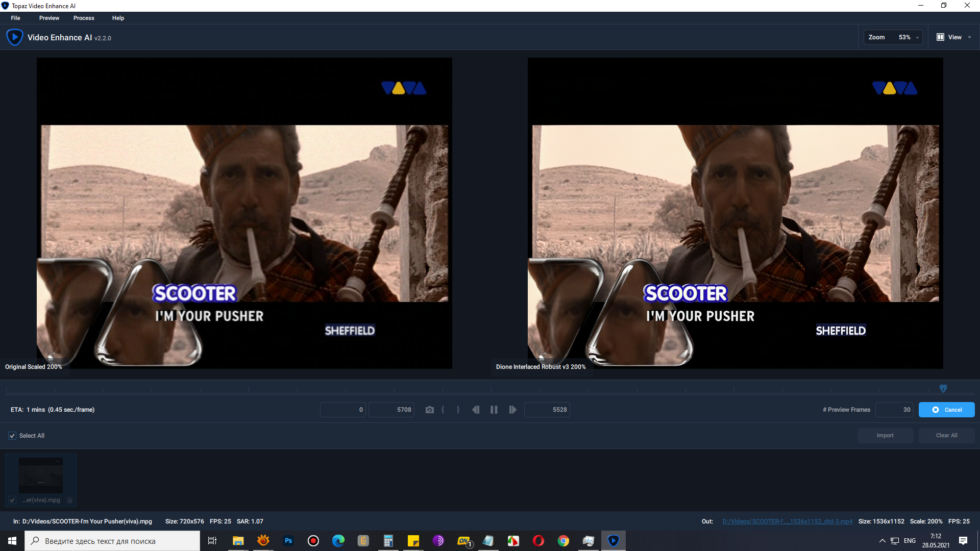
Task: Open Task View from the taskbar
Action: tap(212, 541)
